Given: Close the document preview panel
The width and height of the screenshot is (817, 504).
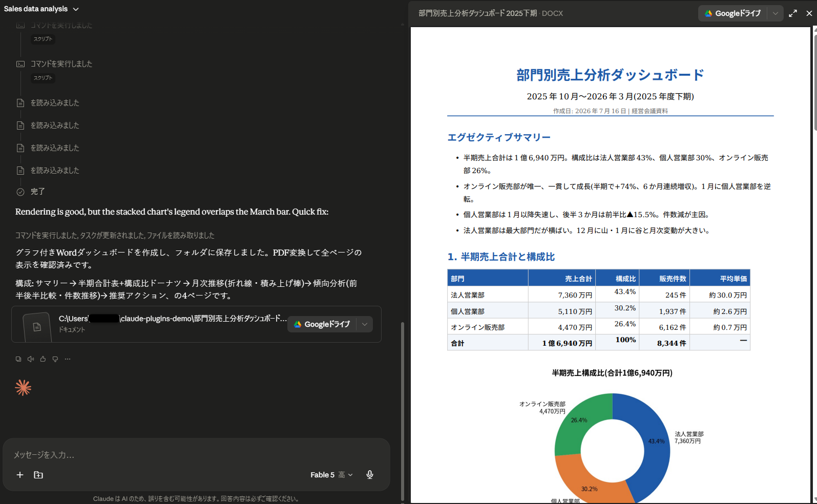Looking at the screenshot, I should pos(809,13).
